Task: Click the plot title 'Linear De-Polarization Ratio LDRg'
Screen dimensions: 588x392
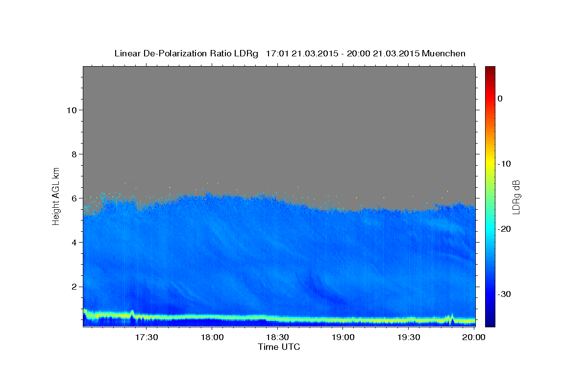Action: click(186, 53)
